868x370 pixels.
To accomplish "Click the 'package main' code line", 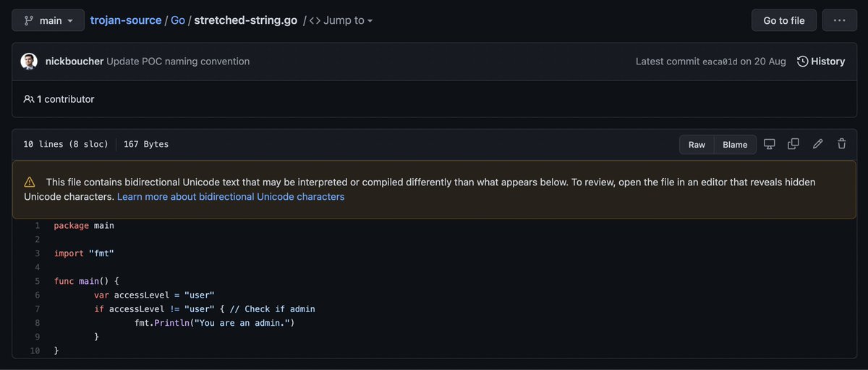I will pos(84,226).
